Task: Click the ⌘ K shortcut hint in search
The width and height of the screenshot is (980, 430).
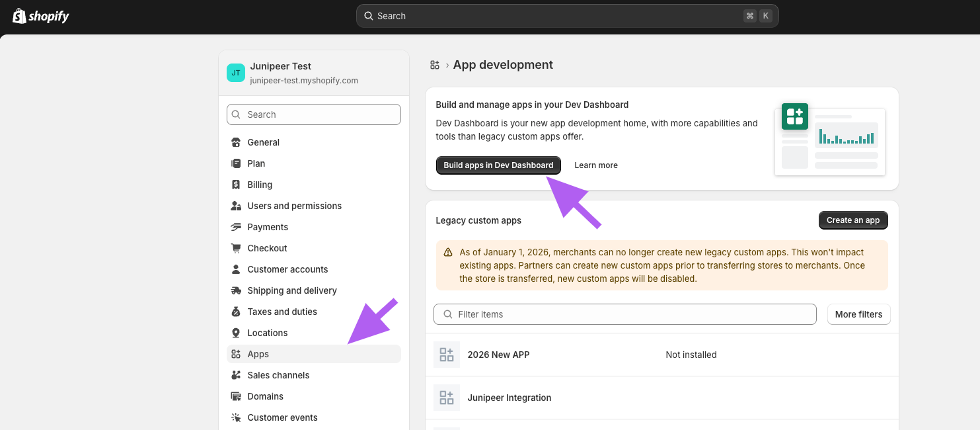Action: pyautogui.click(x=758, y=16)
